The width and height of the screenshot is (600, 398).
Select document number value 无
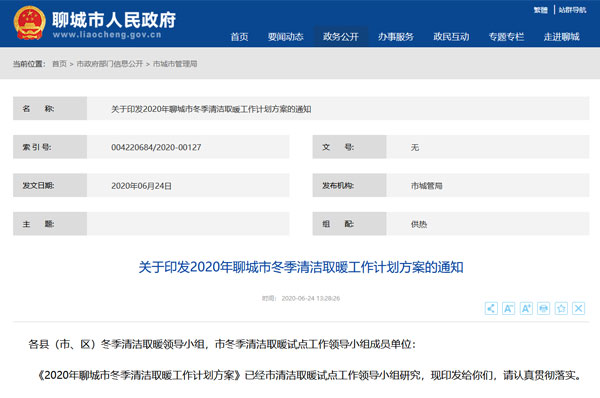pos(415,147)
